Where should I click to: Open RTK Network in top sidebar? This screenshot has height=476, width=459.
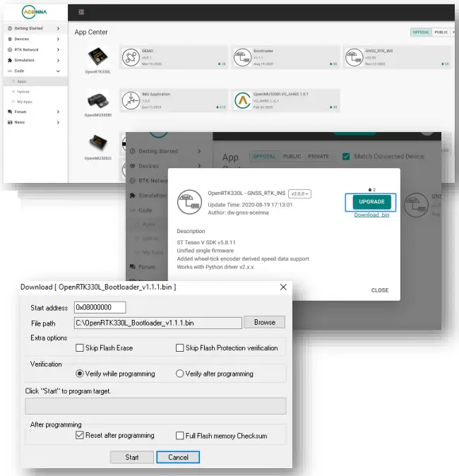pos(26,49)
